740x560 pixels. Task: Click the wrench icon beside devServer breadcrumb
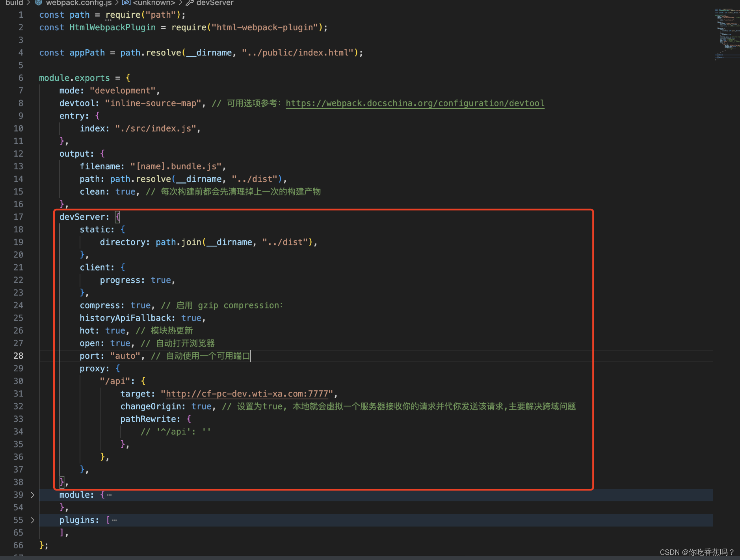(x=190, y=3)
